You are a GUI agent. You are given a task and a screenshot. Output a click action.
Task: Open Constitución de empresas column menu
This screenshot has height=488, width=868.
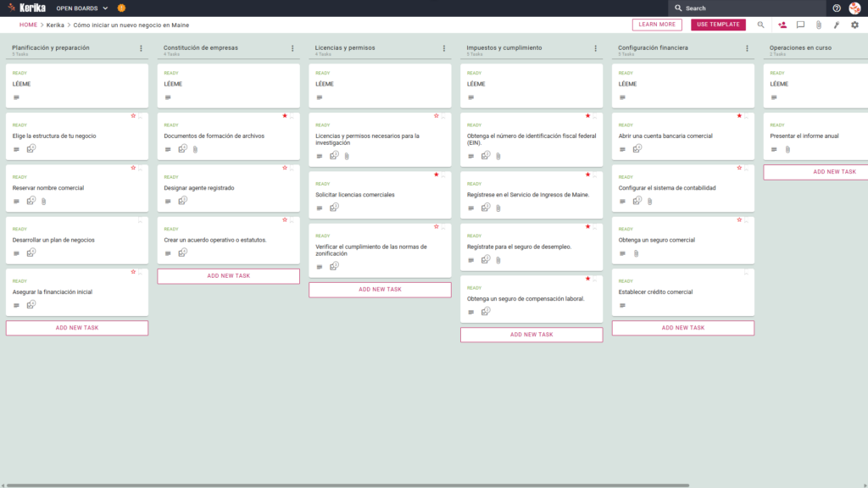292,48
